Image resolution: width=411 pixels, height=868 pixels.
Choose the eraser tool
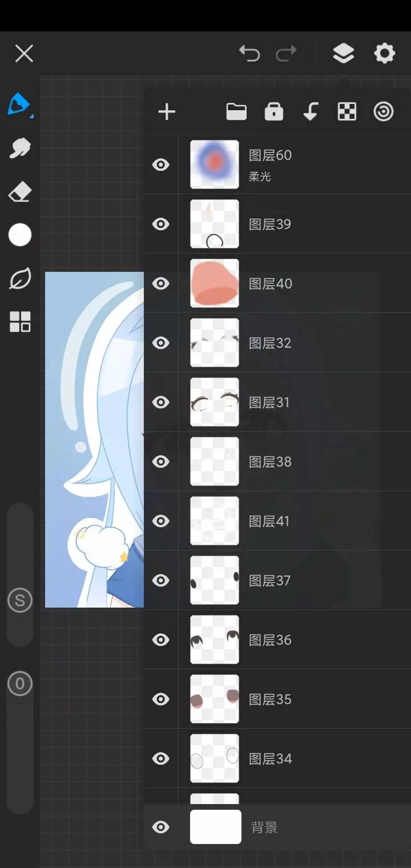[x=20, y=192]
